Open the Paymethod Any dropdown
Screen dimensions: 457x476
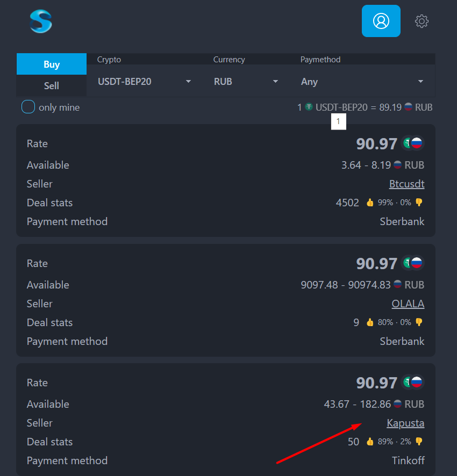362,81
